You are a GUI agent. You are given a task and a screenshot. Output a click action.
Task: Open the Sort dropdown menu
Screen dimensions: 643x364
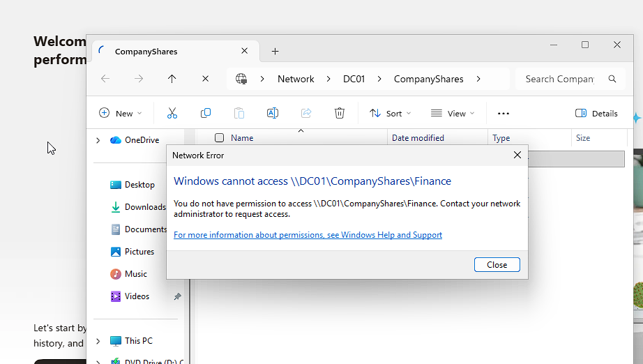pyautogui.click(x=390, y=114)
